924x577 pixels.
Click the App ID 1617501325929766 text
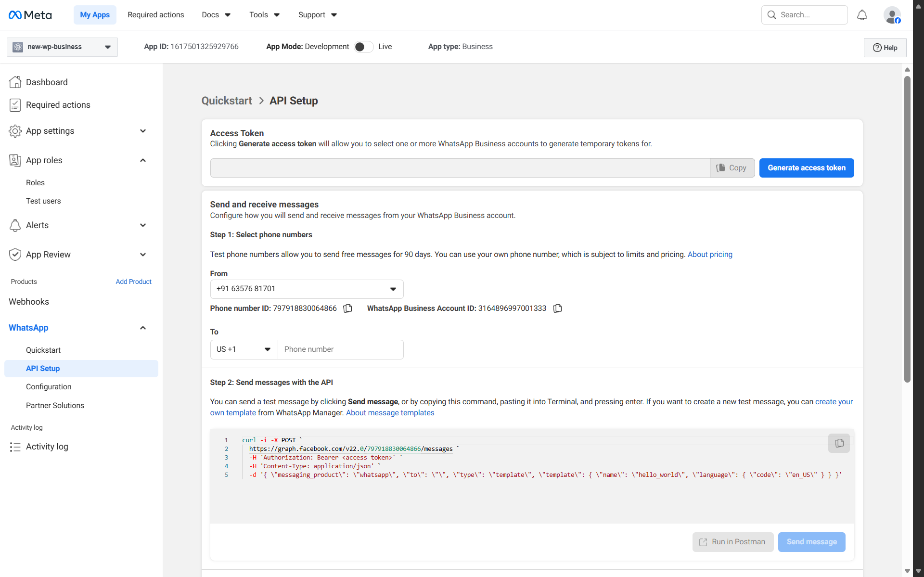191,47
